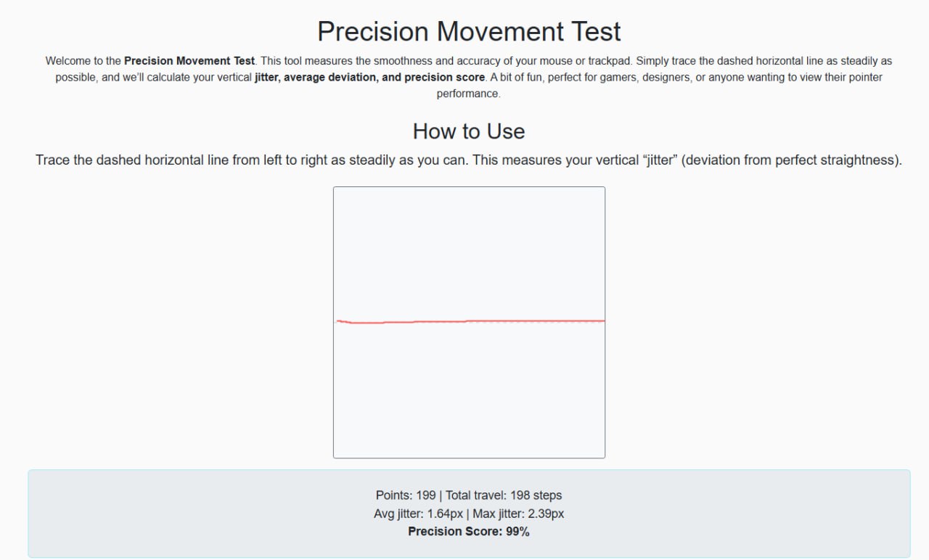
Task: Click the Points: 199 statistic
Action: (405, 495)
